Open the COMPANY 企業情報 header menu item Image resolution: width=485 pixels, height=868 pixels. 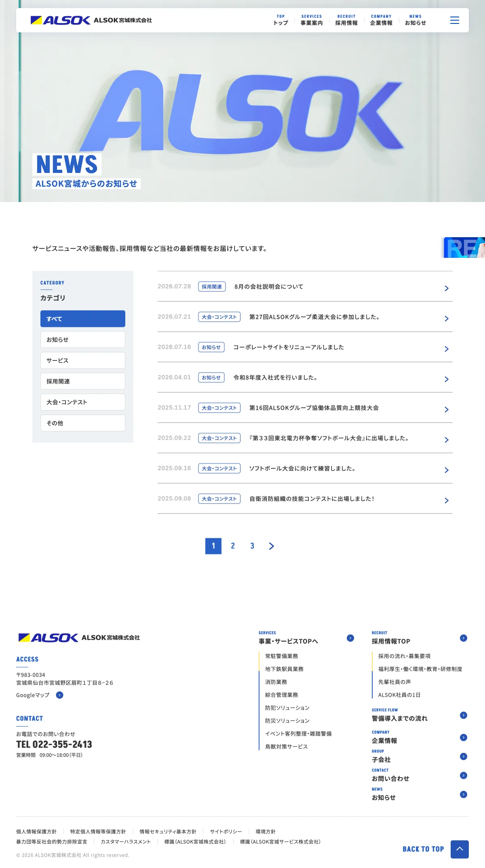pos(381,20)
